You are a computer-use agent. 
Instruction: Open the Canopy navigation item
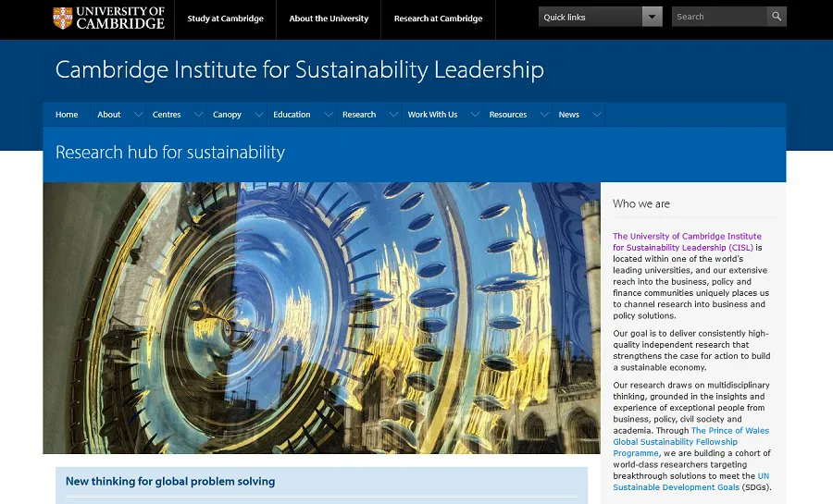point(227,115)
